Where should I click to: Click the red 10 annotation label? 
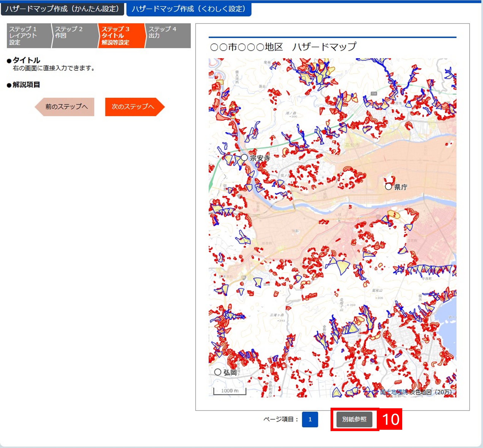tap(390, 419)
